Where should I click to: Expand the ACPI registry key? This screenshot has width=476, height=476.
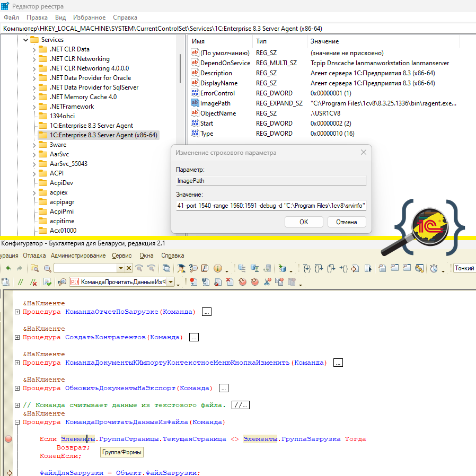click(34, 174)
